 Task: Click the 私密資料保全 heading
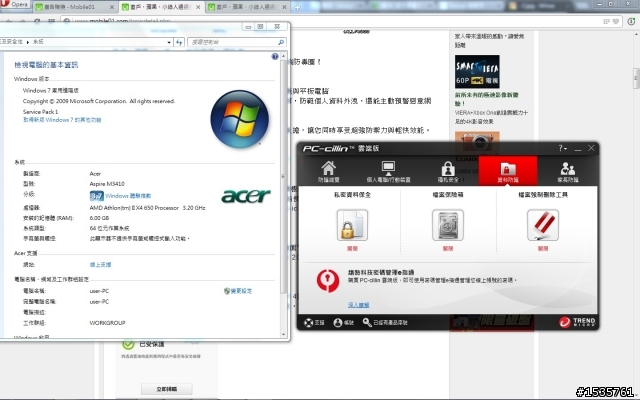click(x=352, y=195)
